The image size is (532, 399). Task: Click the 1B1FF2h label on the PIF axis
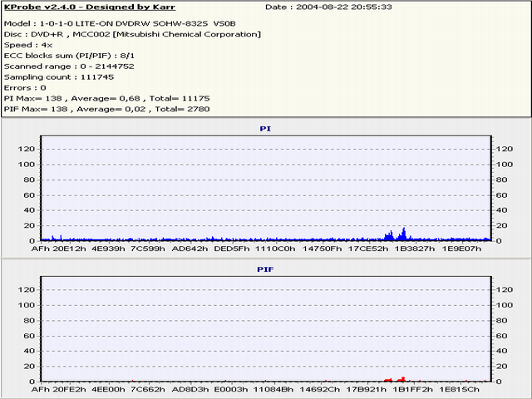413,390
